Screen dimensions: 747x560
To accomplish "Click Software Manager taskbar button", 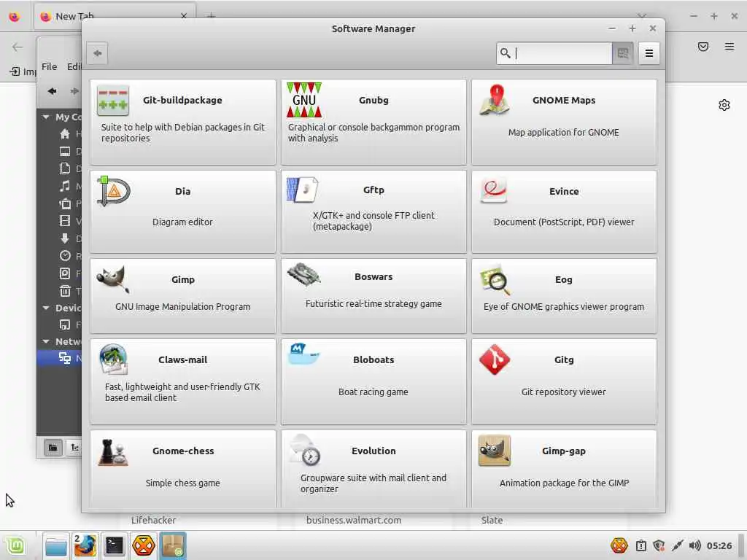I will click(x=173, y=545).
